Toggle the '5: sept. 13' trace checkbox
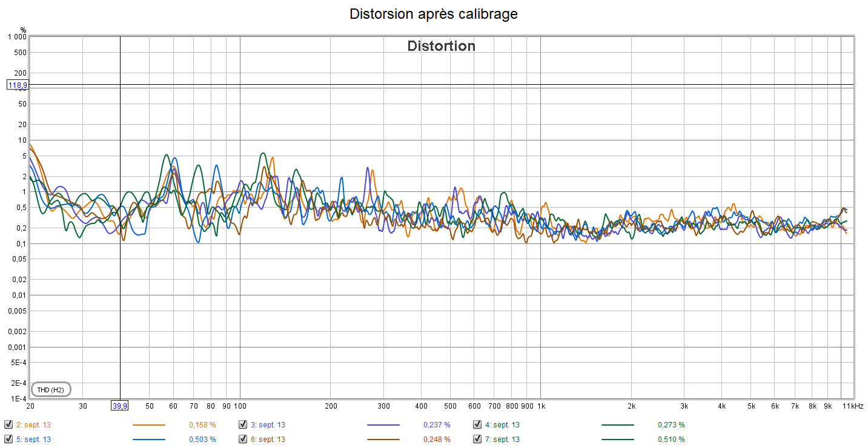This screenshot has height=448, width=868. [8, 439]
